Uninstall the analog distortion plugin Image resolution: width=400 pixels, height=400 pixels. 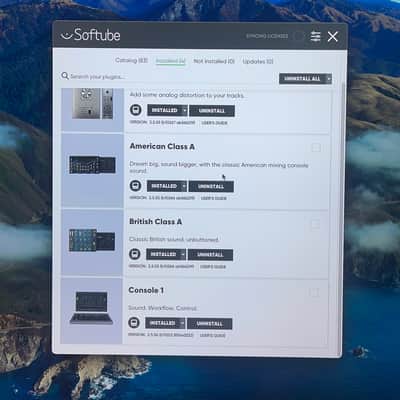pos(212,111)
